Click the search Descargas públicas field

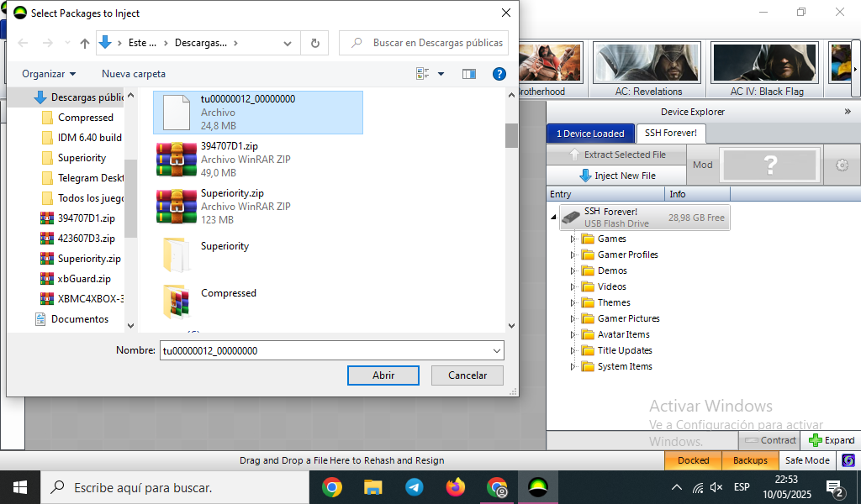424,43
